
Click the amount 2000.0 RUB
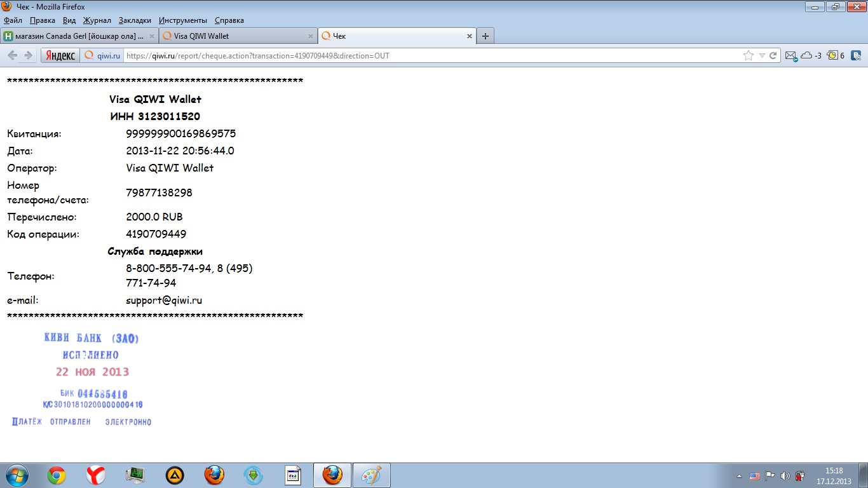[154, 217]
